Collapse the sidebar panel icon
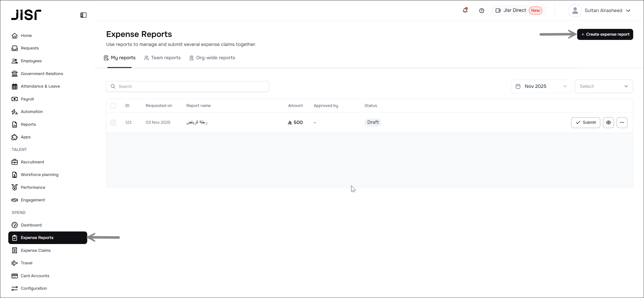644x298 pixels. pos(83,15)
